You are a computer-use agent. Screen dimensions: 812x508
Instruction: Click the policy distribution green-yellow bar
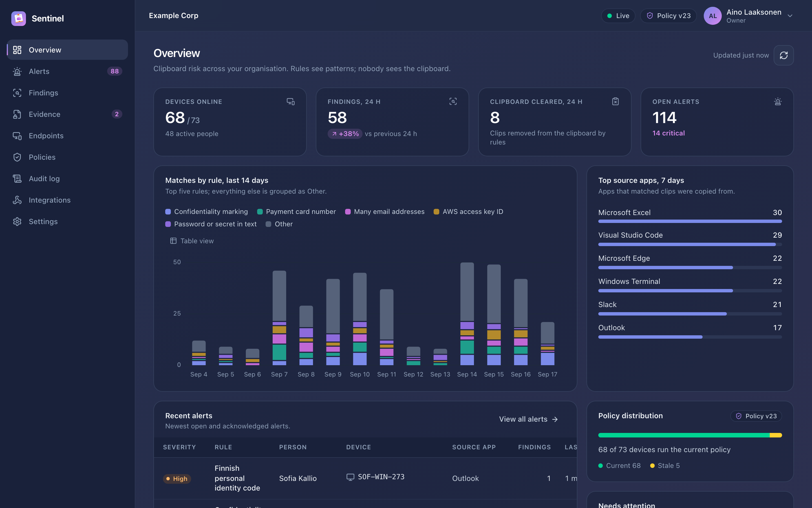coord(690,435)
